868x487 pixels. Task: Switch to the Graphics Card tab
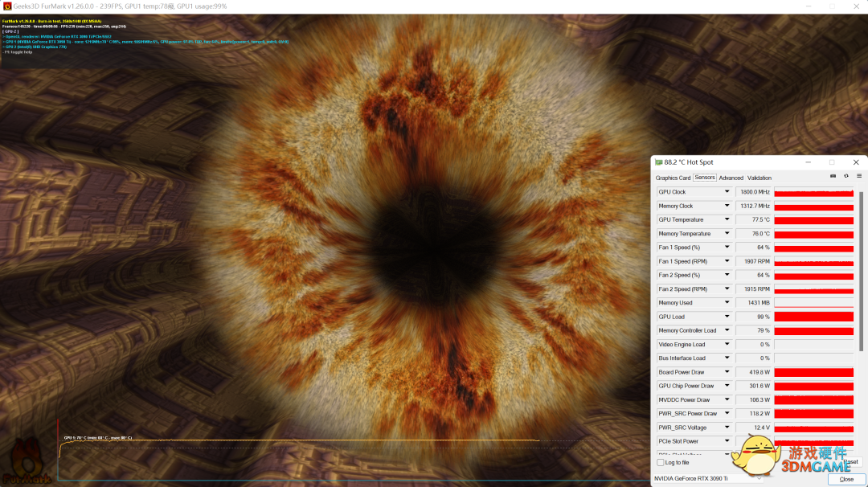pyautogui.click(x=673, y=178)
